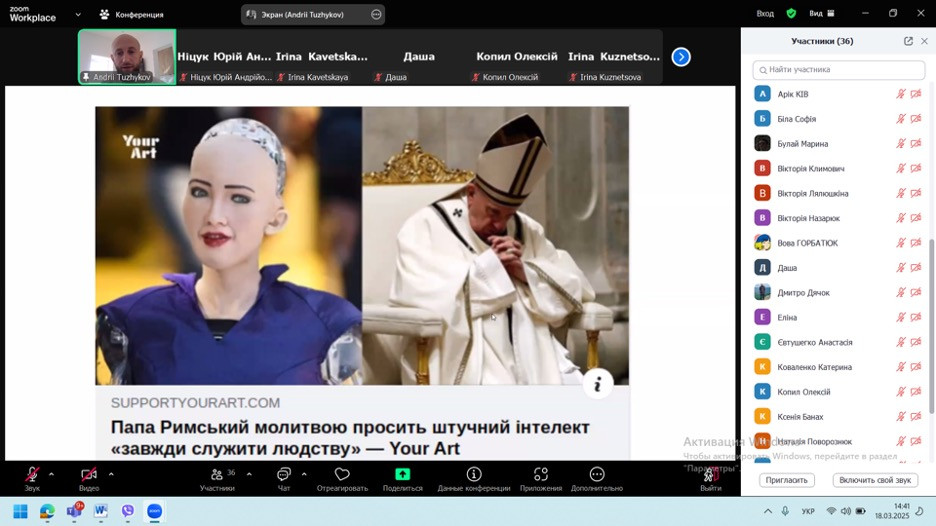This screenshot has height=526, width=936.
Task: Click the muted microphone icon for Еліна
Action: pyautogui.click(x=901, y=317)
